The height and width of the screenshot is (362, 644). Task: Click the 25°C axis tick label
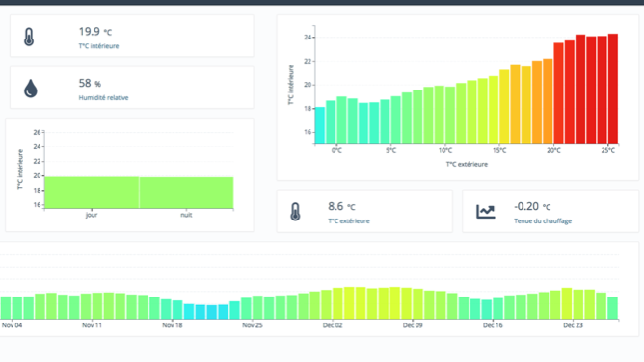coord(608,150)
